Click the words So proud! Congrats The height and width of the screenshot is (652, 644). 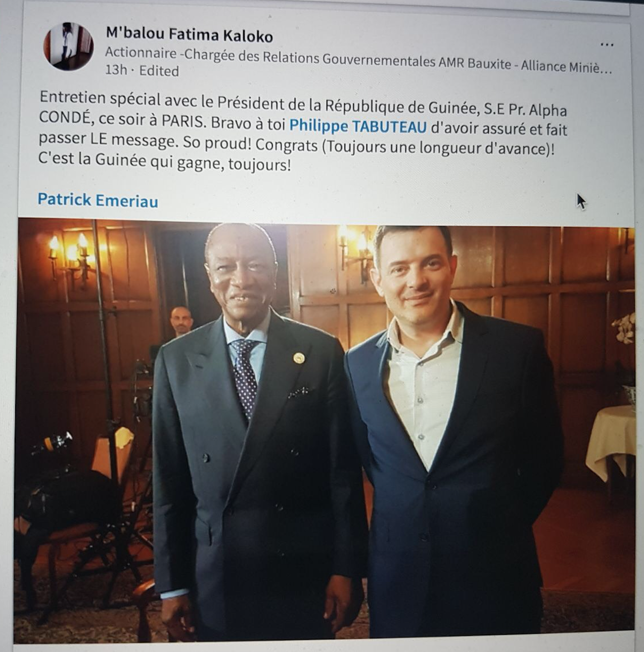coord(261,146)
